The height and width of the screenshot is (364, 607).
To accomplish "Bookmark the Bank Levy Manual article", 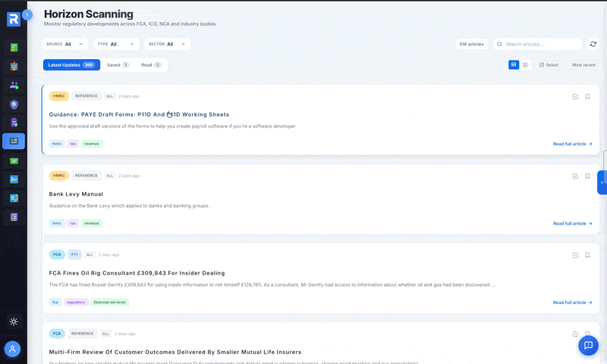I will pyautogui.click(x=587, y=177).
